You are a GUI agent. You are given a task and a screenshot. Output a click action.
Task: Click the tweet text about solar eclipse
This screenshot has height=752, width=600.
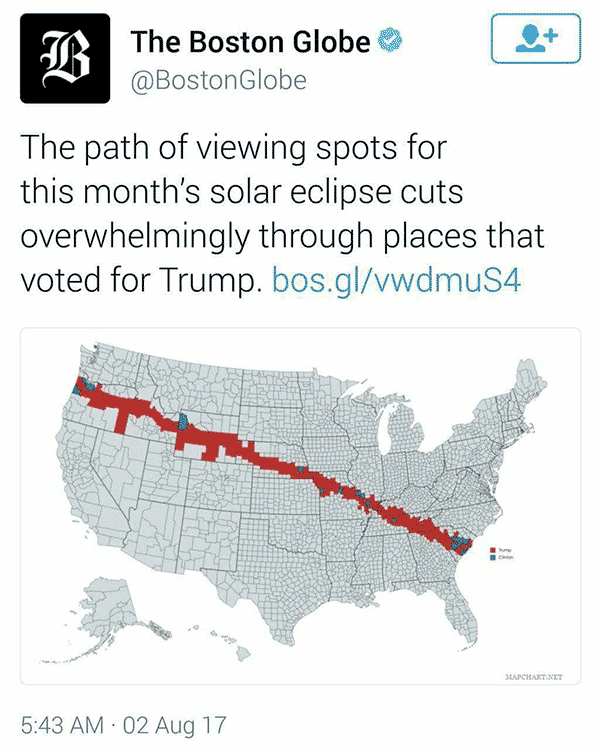pos(283,213)
